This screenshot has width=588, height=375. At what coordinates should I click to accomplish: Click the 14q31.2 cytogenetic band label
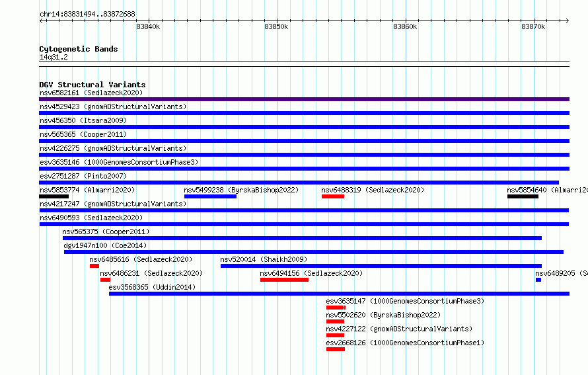[x=54, y=57]
